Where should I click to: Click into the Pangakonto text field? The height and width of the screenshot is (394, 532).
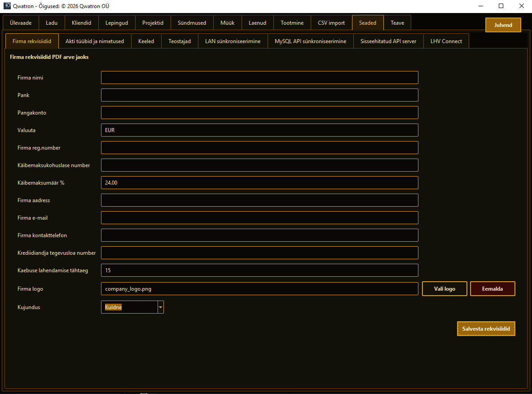[x=259, y=112]
